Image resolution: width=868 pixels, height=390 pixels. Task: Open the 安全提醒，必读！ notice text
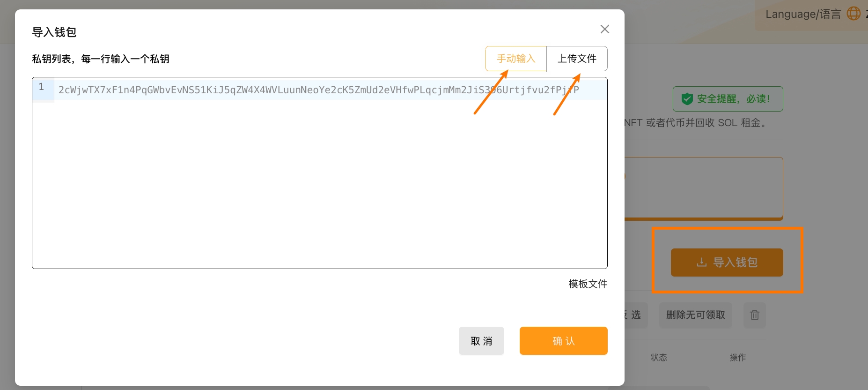pos(733,99)
